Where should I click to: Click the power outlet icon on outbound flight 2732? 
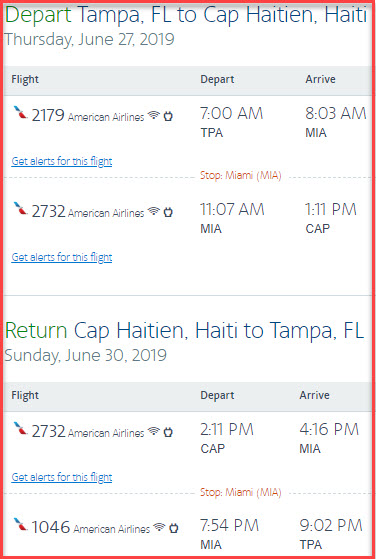point(168,212)
